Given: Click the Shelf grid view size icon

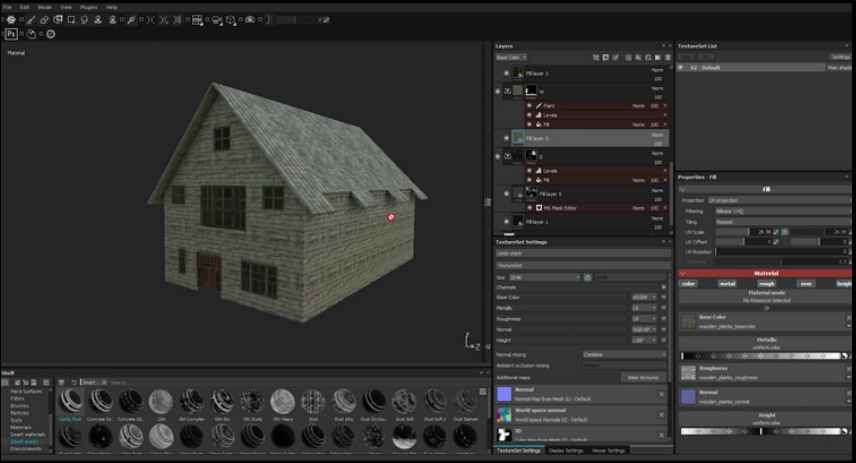Looking at the screenshot, I should click(x=483, y=391).
